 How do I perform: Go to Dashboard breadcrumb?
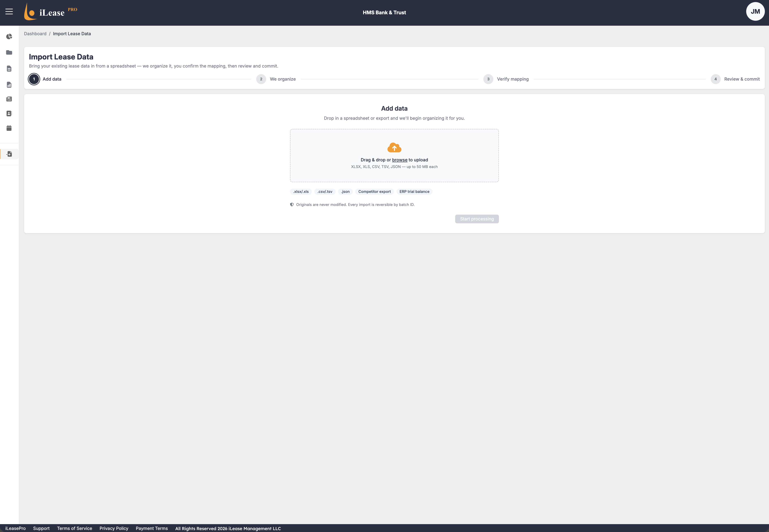tap(35, 34)
